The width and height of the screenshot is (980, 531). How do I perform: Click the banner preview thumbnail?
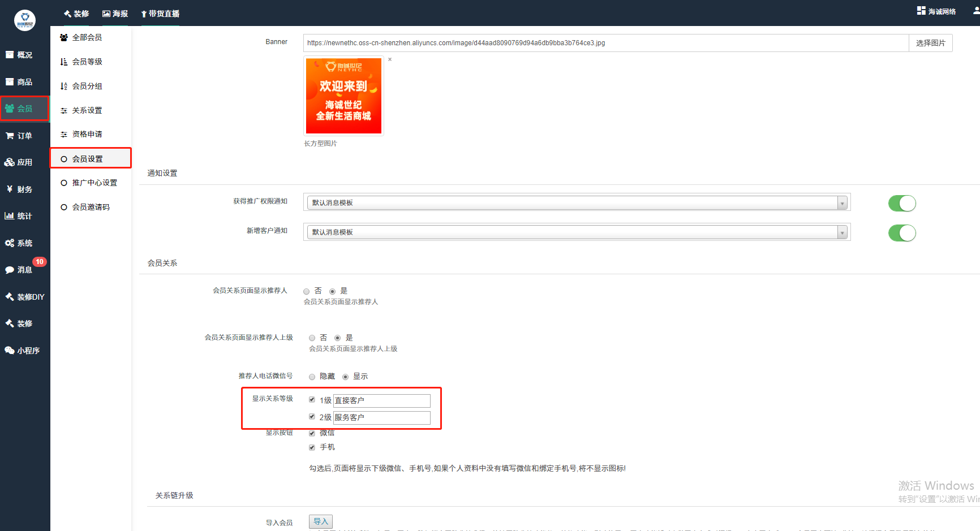pos(344,96)
